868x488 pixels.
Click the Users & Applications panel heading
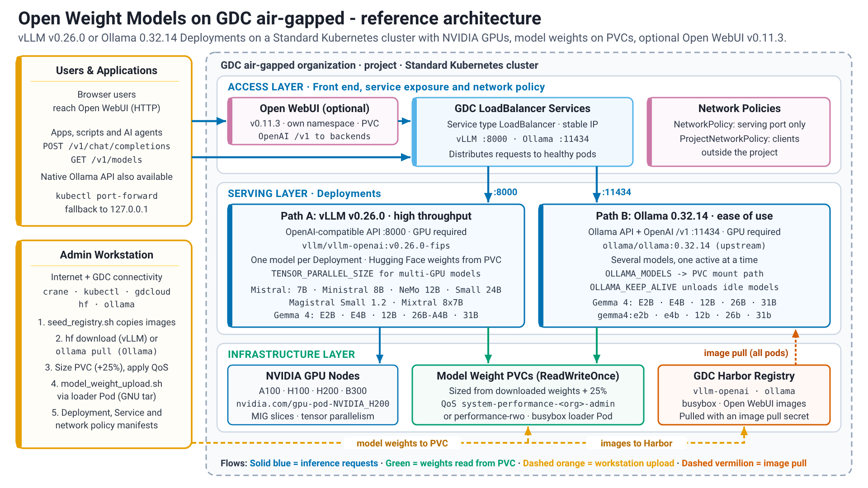coord(107,70)
